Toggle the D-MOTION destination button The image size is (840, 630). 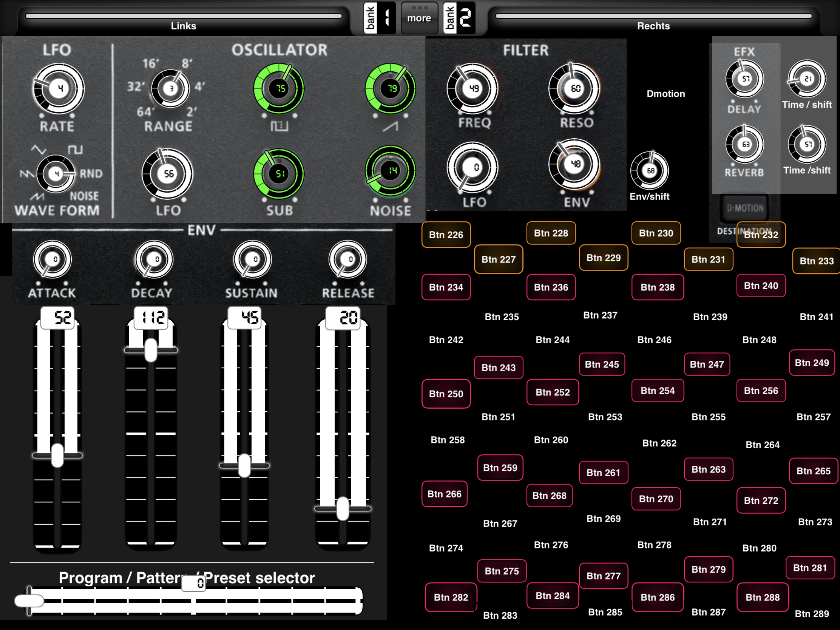[745, 208]
